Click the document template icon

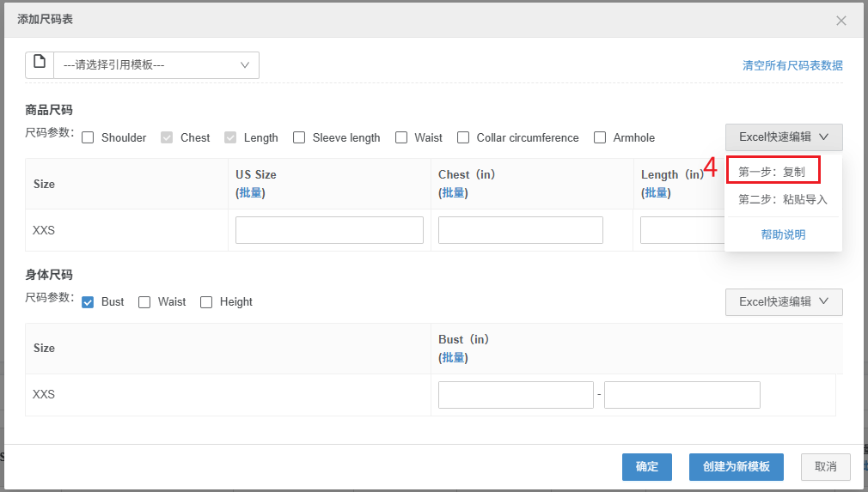[x=40, y=64]
